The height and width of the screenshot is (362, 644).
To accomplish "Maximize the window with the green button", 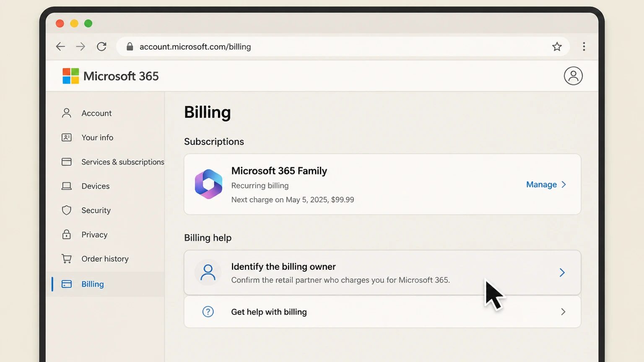I will (88, 23).
